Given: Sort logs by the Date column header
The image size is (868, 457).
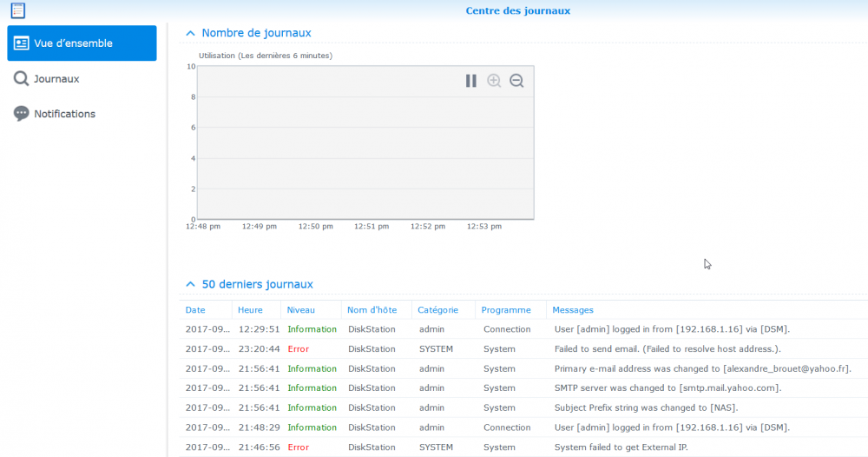Looking at the screenshot, I should [196, 310].
